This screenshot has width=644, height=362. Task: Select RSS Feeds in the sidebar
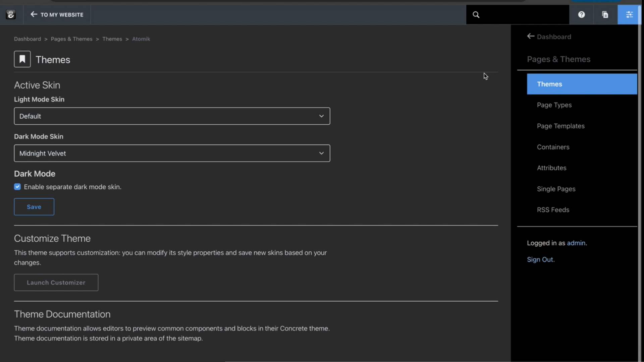(x=553, y=209)
